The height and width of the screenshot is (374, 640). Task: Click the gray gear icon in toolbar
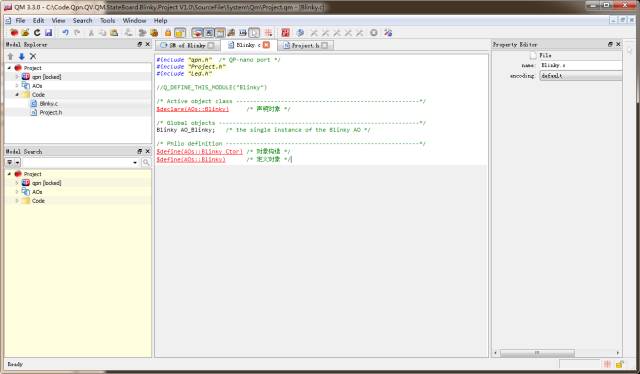[x=373, y=33]
